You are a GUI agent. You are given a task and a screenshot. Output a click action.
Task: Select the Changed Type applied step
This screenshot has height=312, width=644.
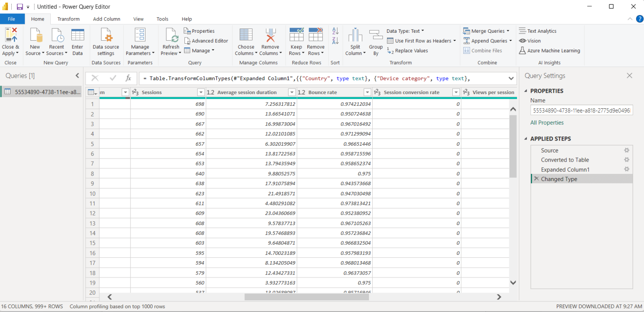[559, 178]
